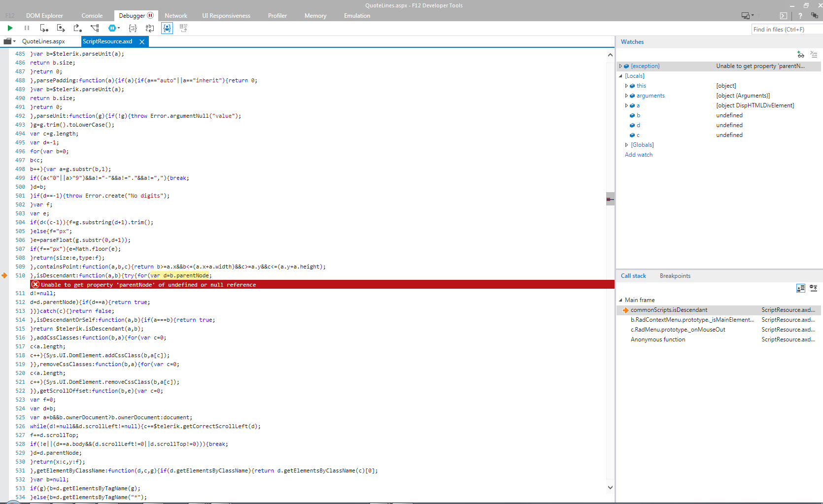Click the Break pause button

(27, 28)
